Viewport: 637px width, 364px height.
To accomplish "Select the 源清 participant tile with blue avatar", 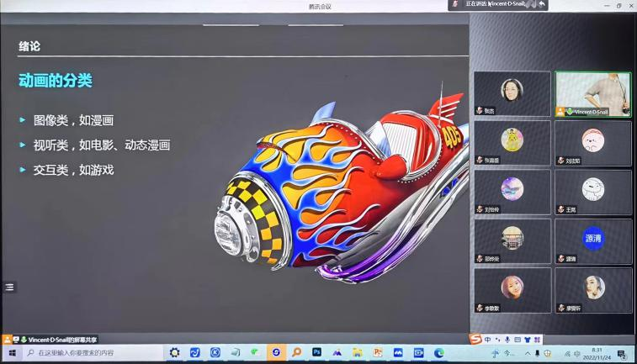I will pos(593,241).
